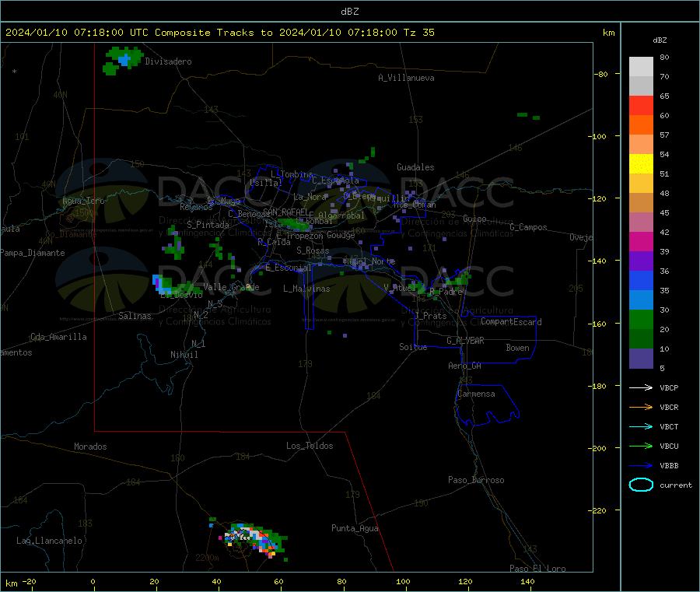Click the 'Salinas' place label
The width and height of the screenshot is (700, 592).
[x=135, y=316]
